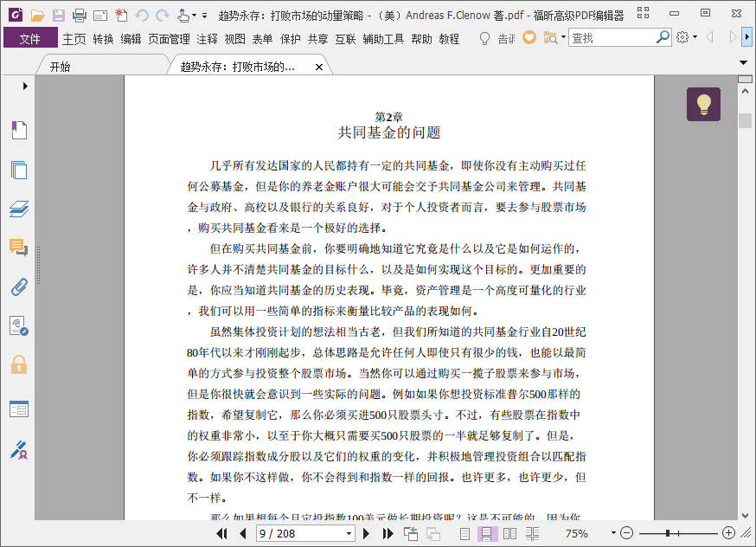Open search settings gear

[682, 37]
